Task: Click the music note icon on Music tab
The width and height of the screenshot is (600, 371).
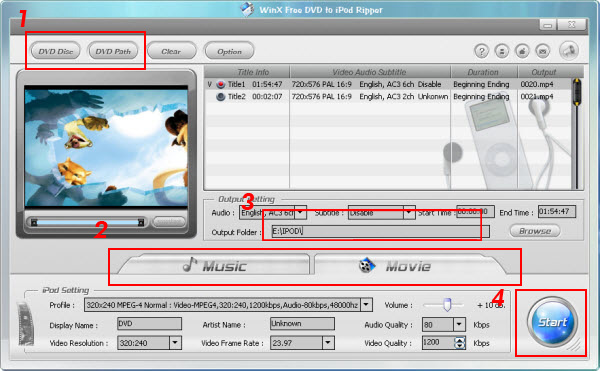Action: (190, 264)
